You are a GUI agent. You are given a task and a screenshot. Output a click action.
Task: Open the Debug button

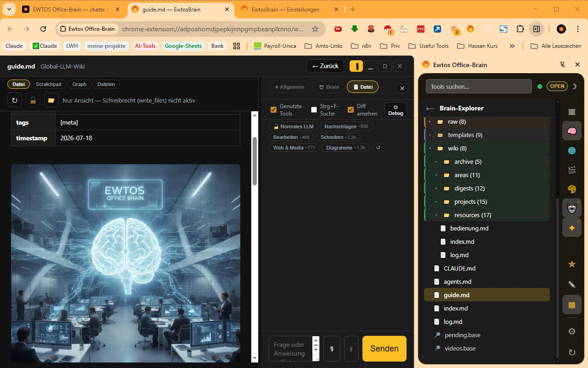point(396,110)
